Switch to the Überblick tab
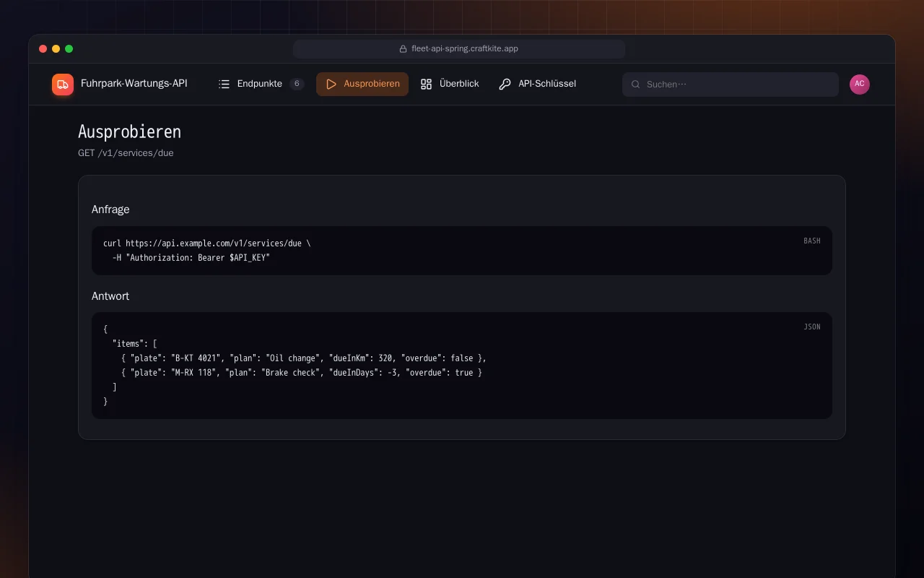The width and height of the screenshot is (924, 578). click(x=450, y=84)
